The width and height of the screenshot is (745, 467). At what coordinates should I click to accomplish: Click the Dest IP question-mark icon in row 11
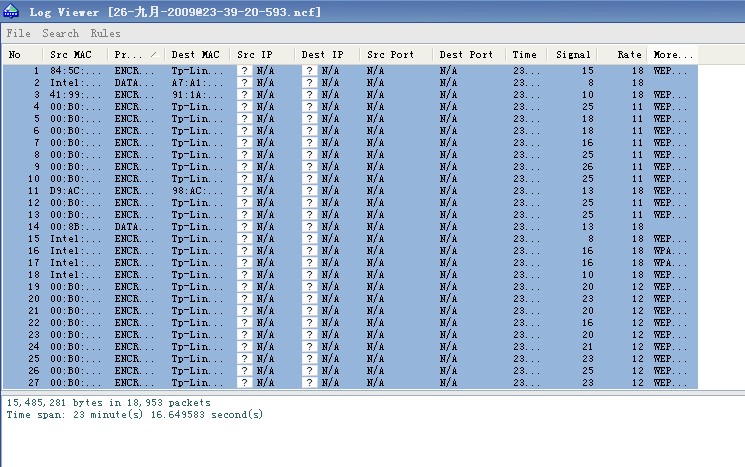click(x=309, y=191)
